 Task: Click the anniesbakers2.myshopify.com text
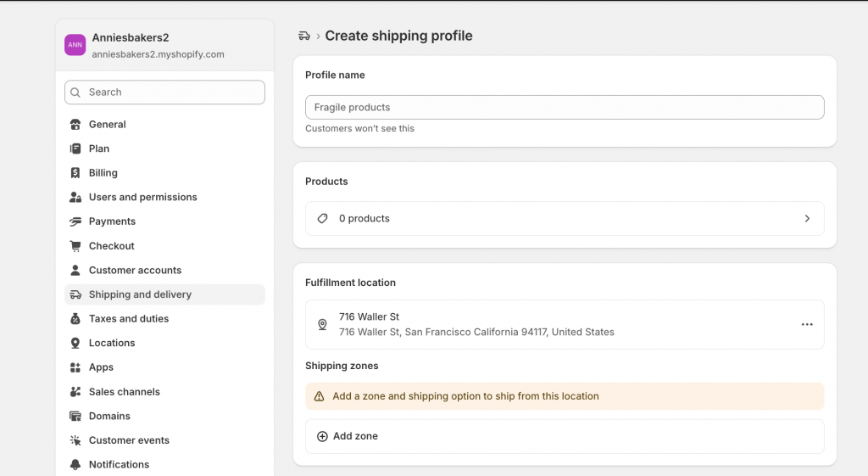pos(159,54)
